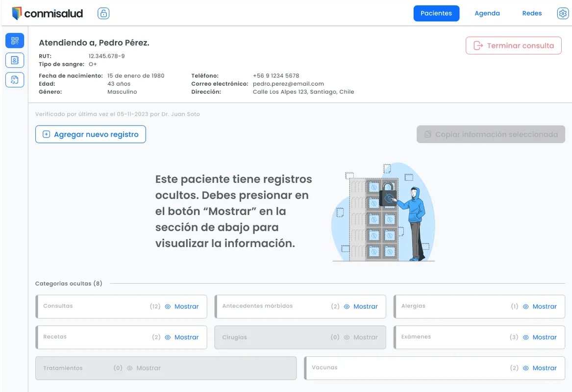Open the document sync sidebar icon
Viewport: 572px width, 392px height.
click(x=15, y=80)
